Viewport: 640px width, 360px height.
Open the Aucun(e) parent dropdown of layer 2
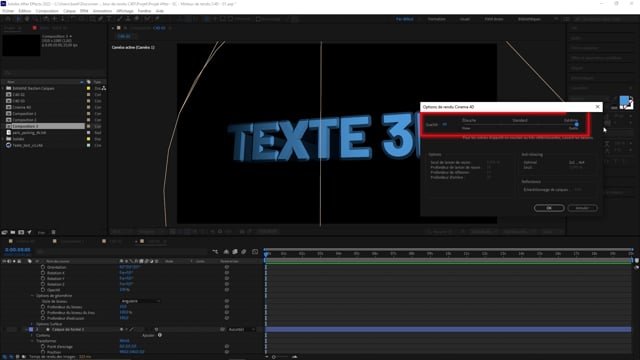coord(242,329)
